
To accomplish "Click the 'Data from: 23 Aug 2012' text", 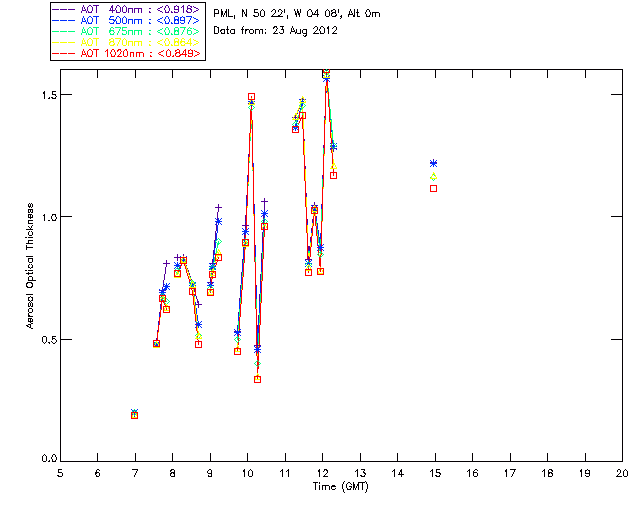I will pyautogui.click(x=276, y=31).
